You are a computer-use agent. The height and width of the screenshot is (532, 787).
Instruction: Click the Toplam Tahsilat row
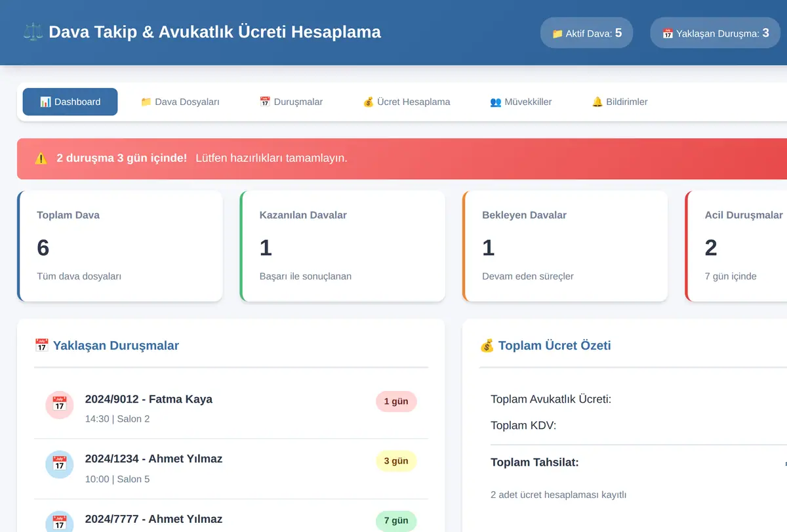[x=639, y=462]
